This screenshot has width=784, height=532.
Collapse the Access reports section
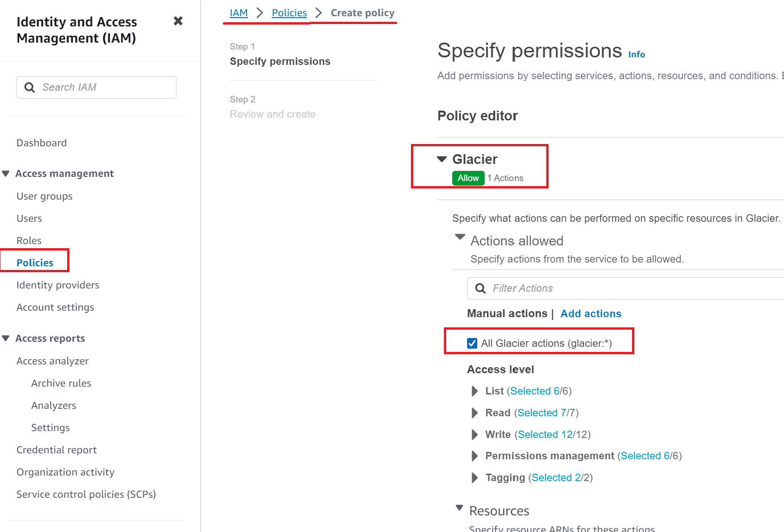(6, 338)
